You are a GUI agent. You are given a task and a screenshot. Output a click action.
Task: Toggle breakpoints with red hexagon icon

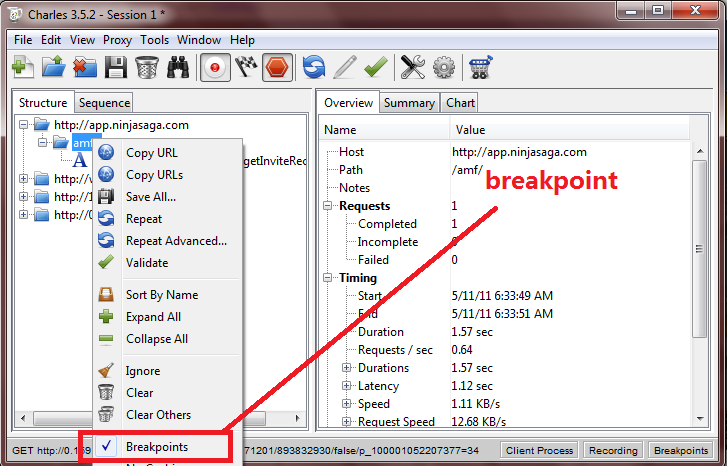277,68
